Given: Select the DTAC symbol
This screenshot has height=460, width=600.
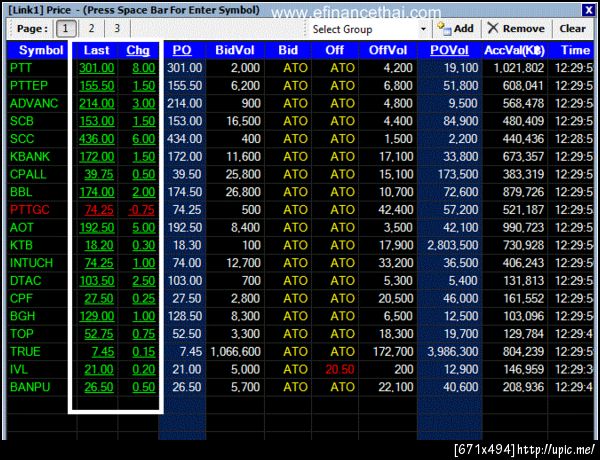Looking at the screenshot, I should click(26, 281).
